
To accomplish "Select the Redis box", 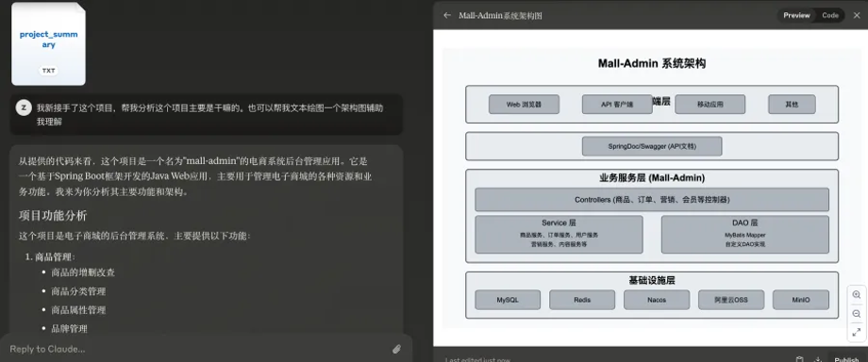I will tap(582, 300).
